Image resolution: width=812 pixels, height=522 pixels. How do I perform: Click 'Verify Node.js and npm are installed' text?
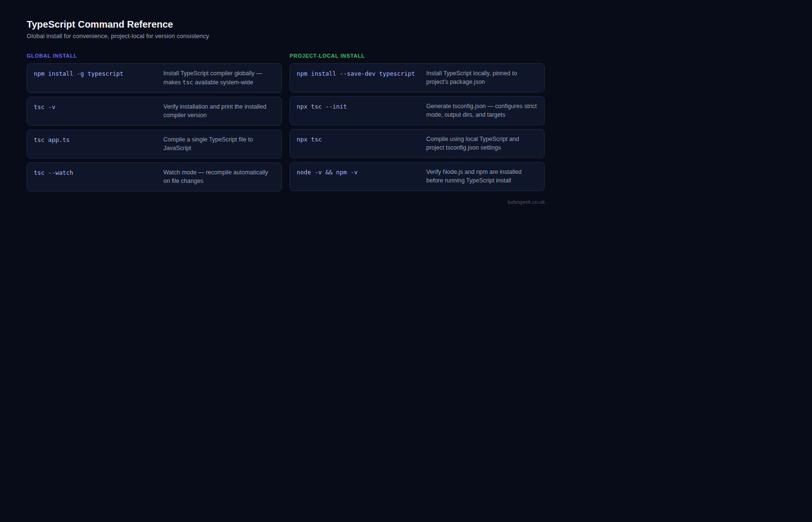pyautogui.click(x=473, y=176)
